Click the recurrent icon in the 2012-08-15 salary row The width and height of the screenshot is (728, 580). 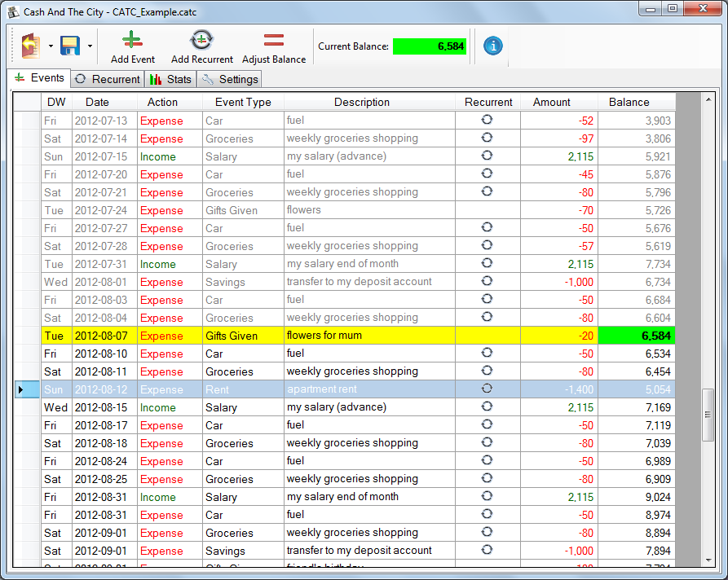487,406
